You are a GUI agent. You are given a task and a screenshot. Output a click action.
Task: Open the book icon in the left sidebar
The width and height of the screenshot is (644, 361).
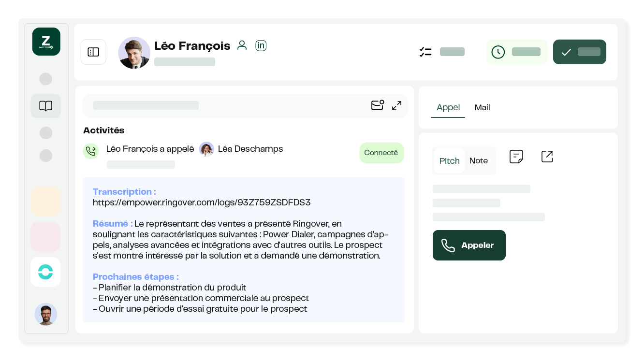coord(45,106)
